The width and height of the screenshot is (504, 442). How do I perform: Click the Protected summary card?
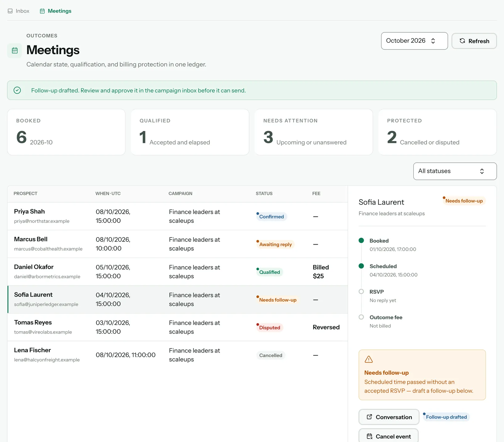coord(437,132)
